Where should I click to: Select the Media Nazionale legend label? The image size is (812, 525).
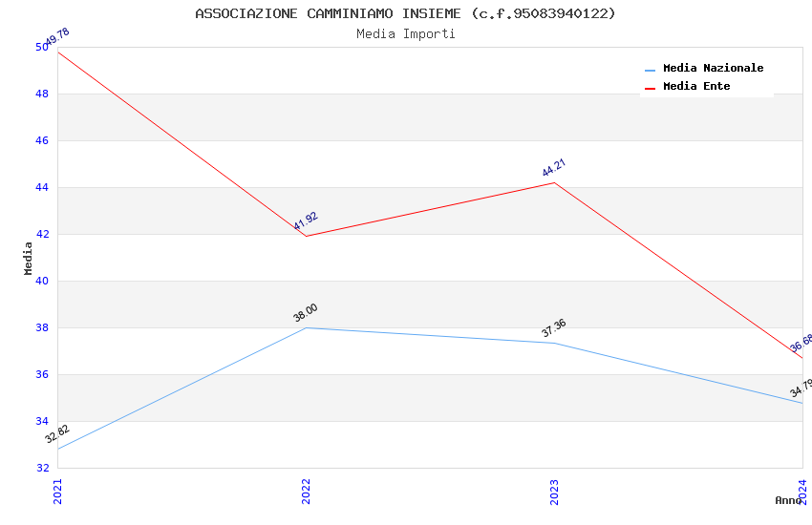pos(713,69)
